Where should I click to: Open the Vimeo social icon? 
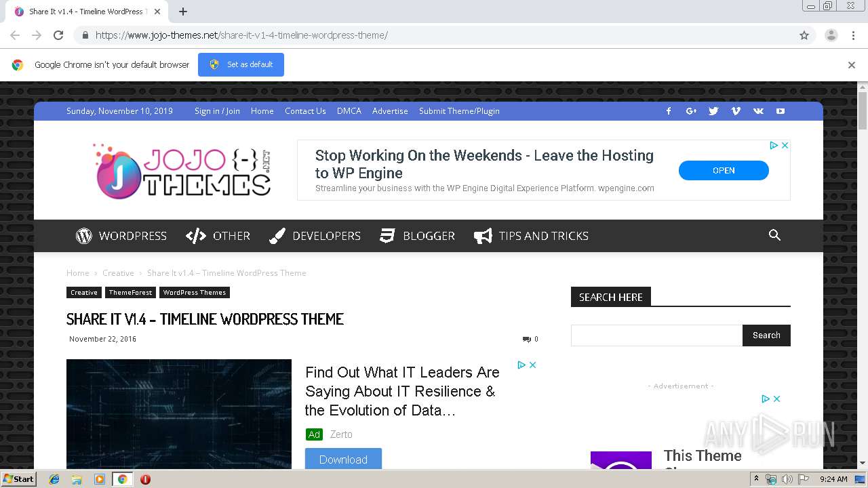tap(736, 111)
